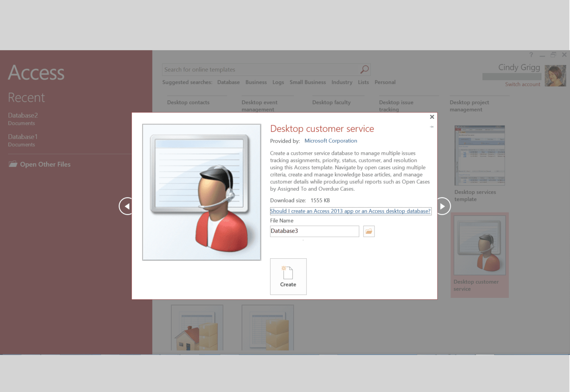Click the Open Other Files folder icon

(x=13, y=164)
